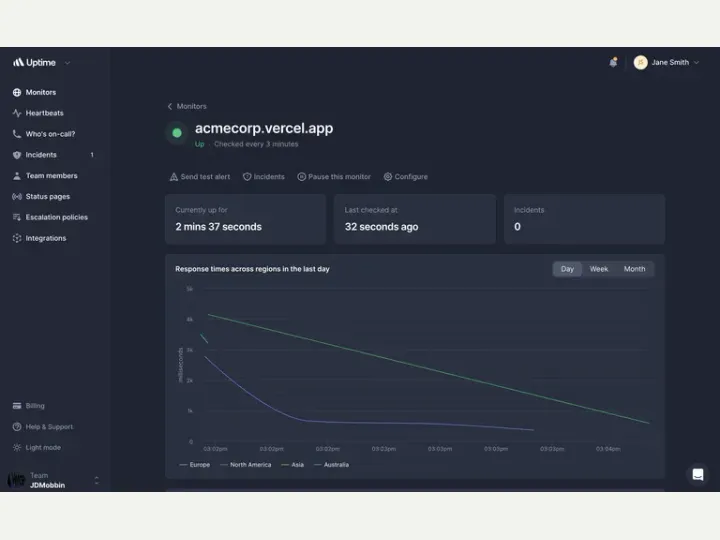Click the '2 mins 37 seconds' value
Image resolution: width=720 pixels, height=540 pixels.
coord(219,227)
